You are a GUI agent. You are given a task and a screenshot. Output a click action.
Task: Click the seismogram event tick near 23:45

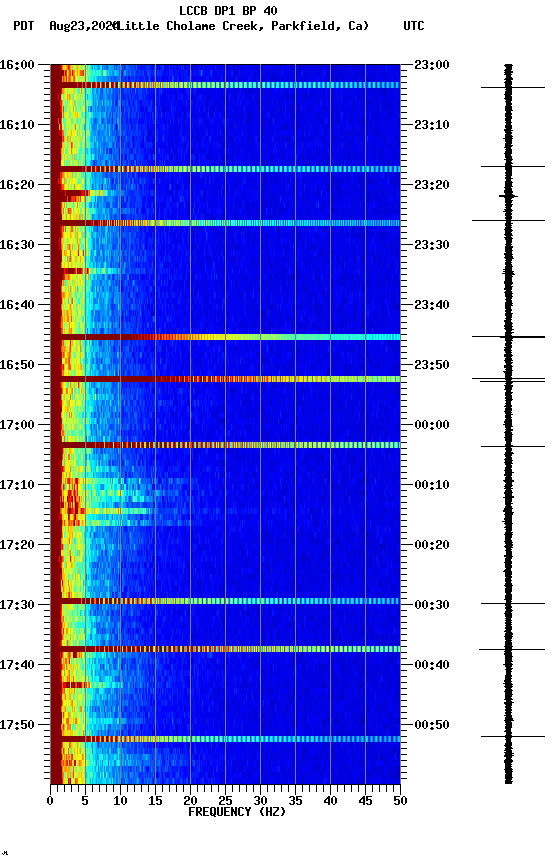[508, 337]
